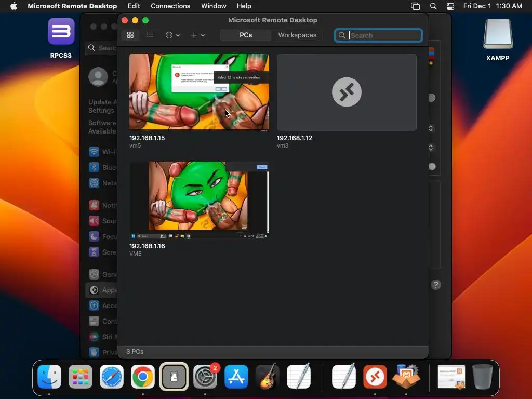Open the Trash in the Dock
Image resolution: width=532 pixels, height=399 pixels.
[x=483, y=377]
